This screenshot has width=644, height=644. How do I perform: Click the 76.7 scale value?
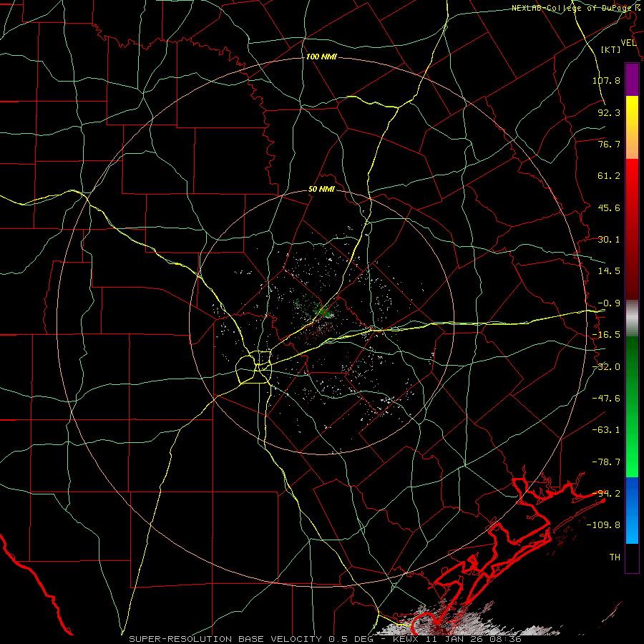[609, 144]
